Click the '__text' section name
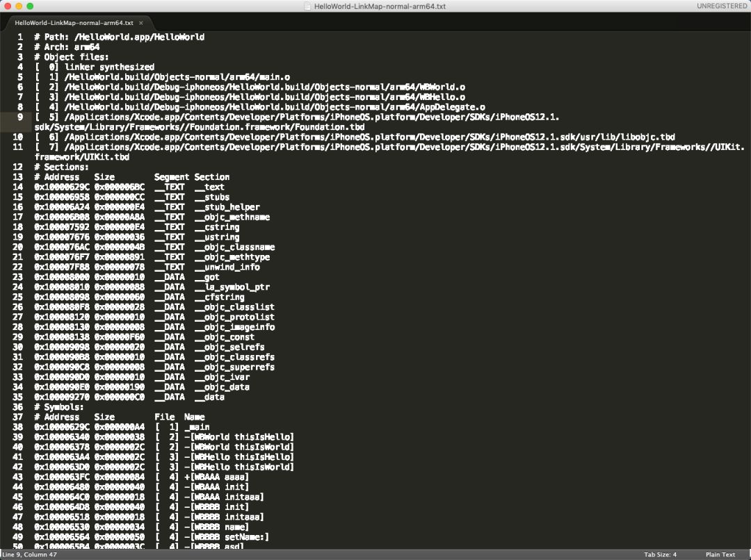Image resolution: width=751 pixels, height=560 pixels. [x=209, y=188]
